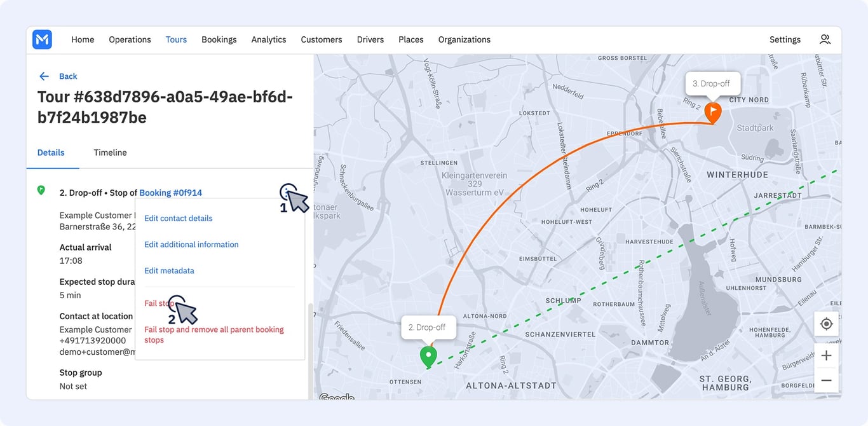Choose Edit additional information
Viewport: 868px width, 426px height.
point(191,244)
